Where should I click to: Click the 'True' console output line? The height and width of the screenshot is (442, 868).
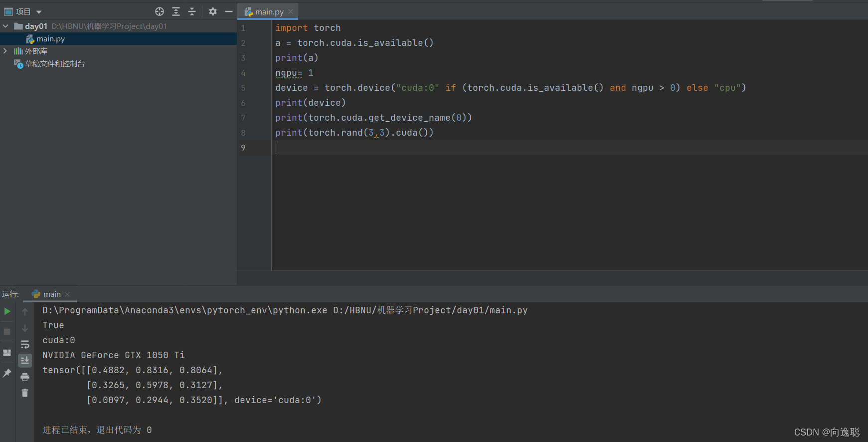pos(53,325)
